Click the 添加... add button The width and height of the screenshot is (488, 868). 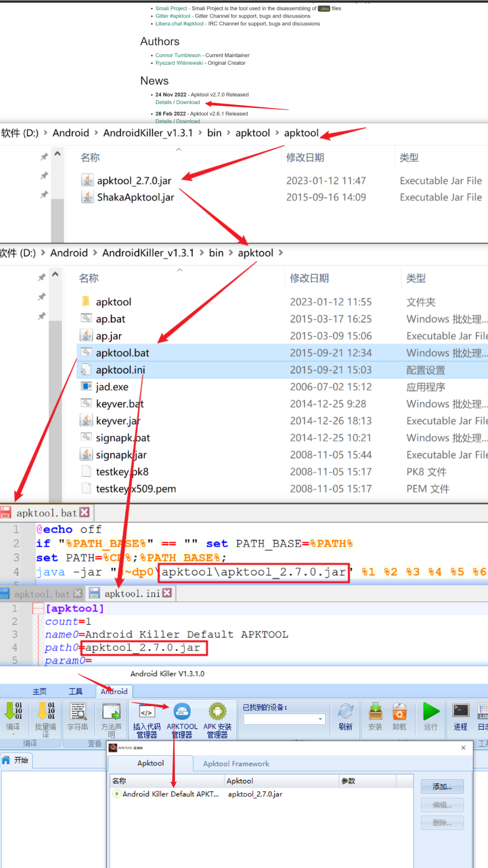click(x=442, y=787)
